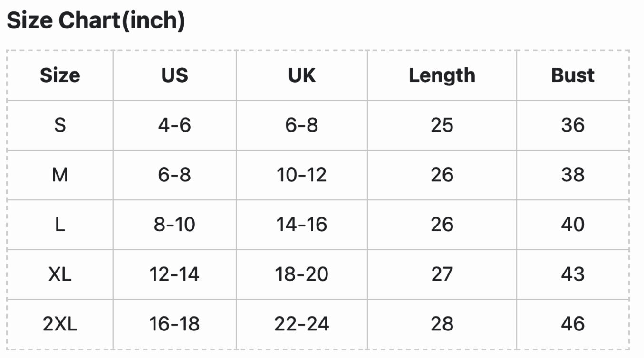Select the US 8-10 cell

[x=174, y=225]
